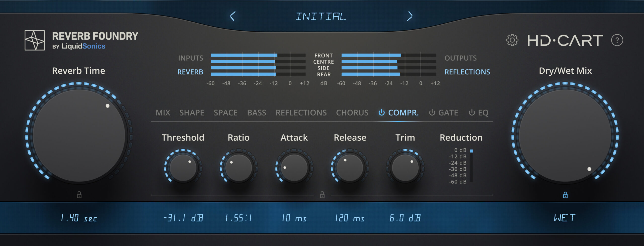Click the Reverb Foundry logo emblem
644x246 pixels.
pyautogui.click(x=35, y=40)
